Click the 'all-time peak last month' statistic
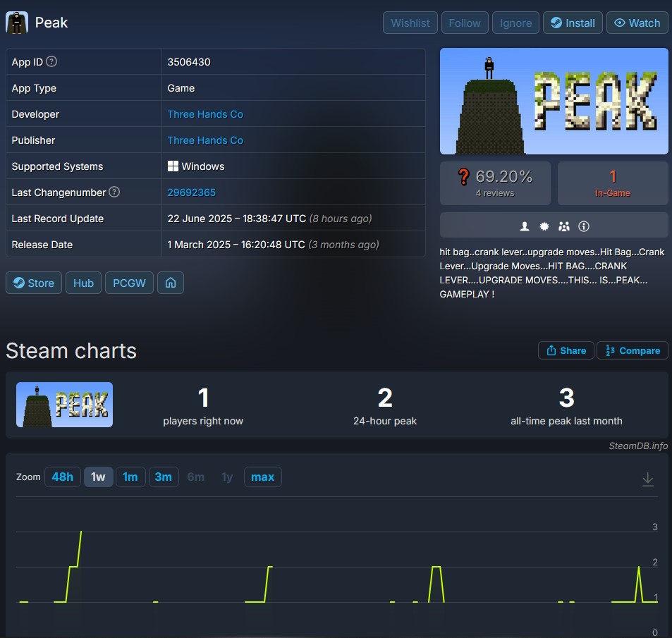This screenshot has height=638, width=672. [x=566, y=405]
